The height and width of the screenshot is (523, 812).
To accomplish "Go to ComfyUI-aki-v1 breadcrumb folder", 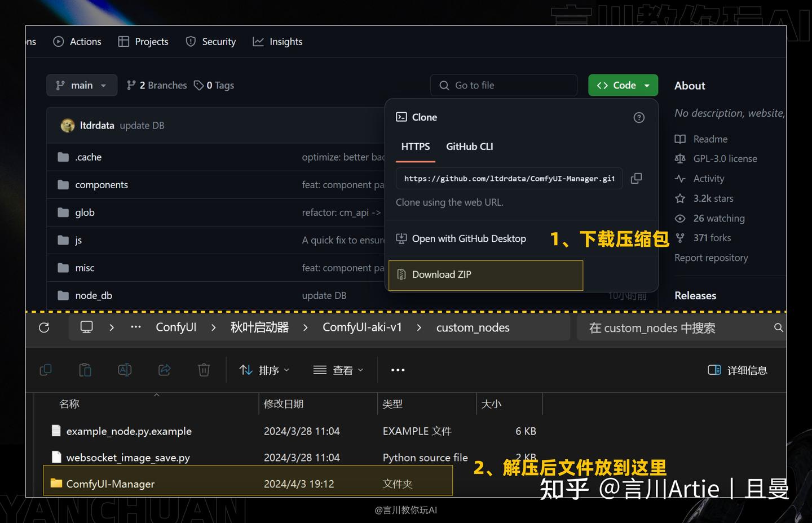I will point(362,327).
